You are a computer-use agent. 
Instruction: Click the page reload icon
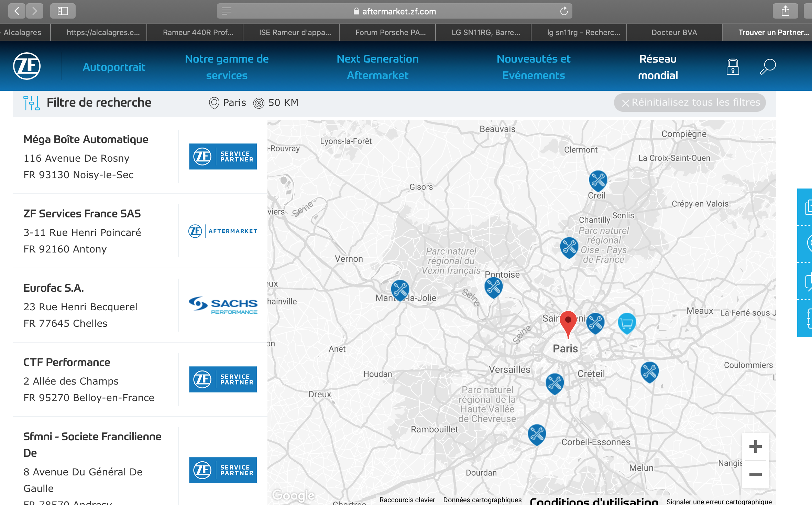[x=564, y=11]
